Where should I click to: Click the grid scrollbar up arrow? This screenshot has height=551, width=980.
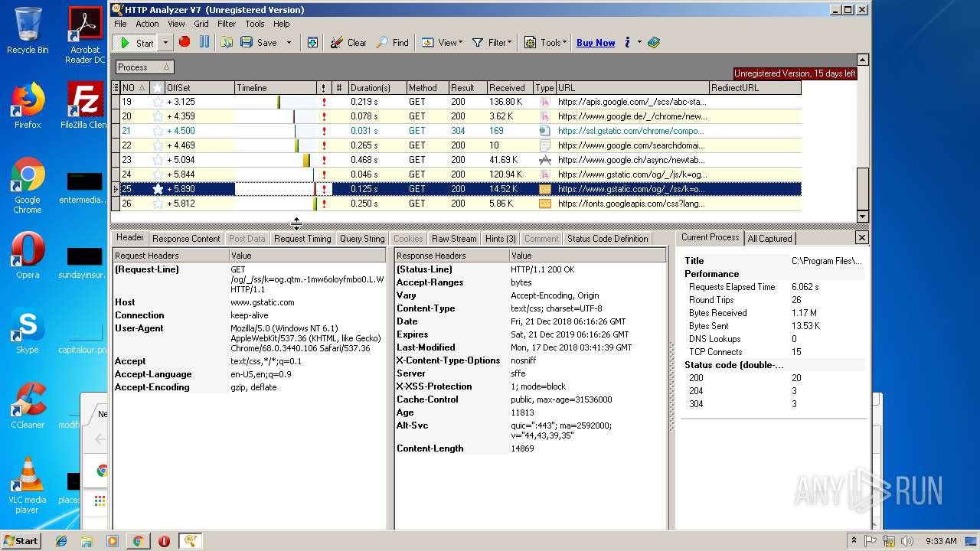pos(863,60)
